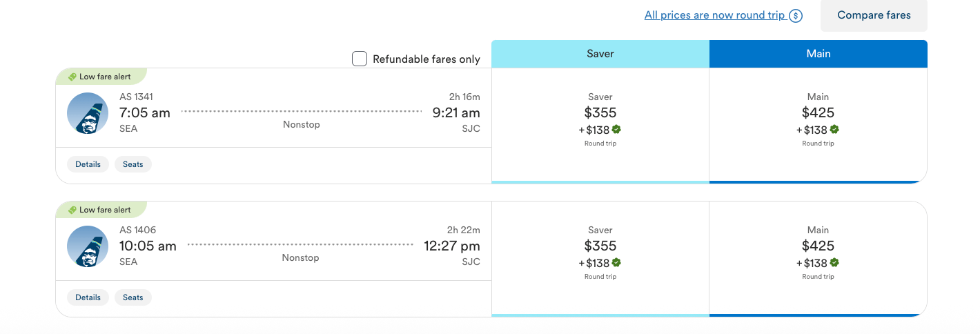Enable the Refundable fares only checkbox
This screenshot has width=980, height=334.
pos(360,59)
